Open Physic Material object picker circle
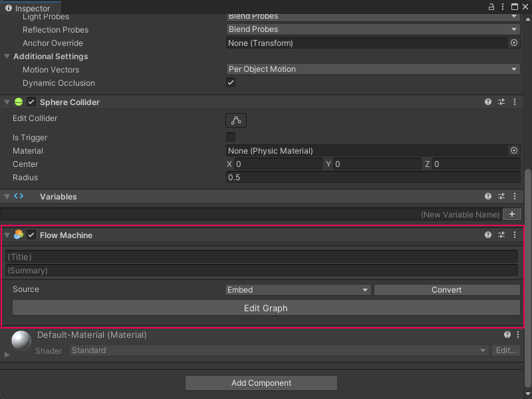This screenshot has height=399, width=532. pyautogui.click(x=514, y=151)
